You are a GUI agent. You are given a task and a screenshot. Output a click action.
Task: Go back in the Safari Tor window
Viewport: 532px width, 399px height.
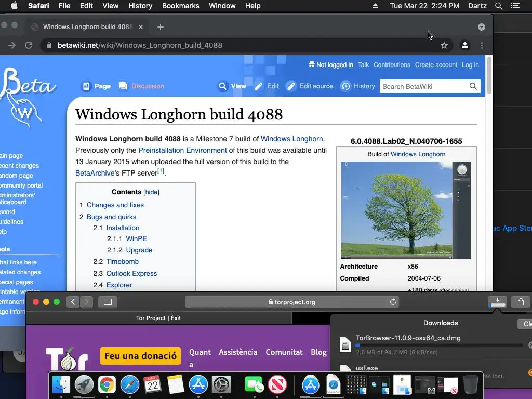(x=73, y=302)
